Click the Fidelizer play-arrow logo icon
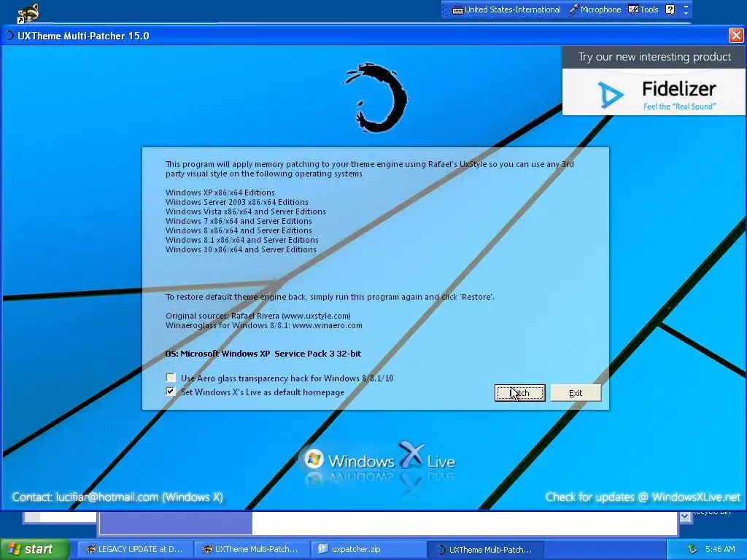This screenshot has width=747, height=560. coord(610,94)
